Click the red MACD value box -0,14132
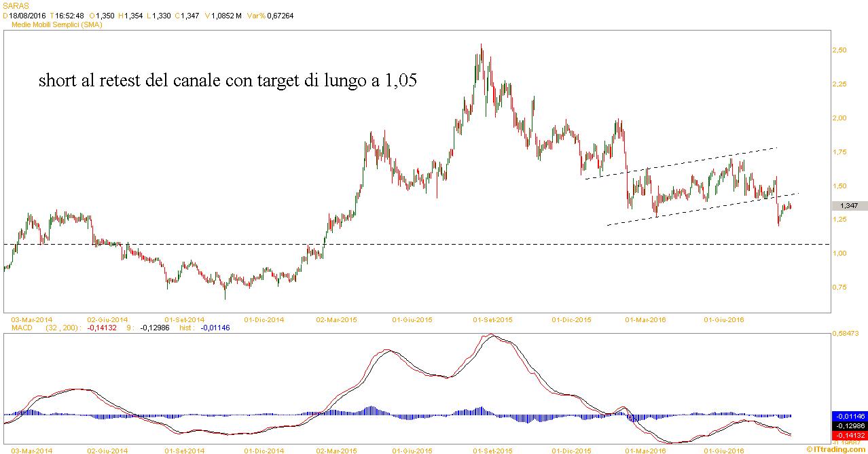Viewport: 868px width, 454px height. (849, 435)
